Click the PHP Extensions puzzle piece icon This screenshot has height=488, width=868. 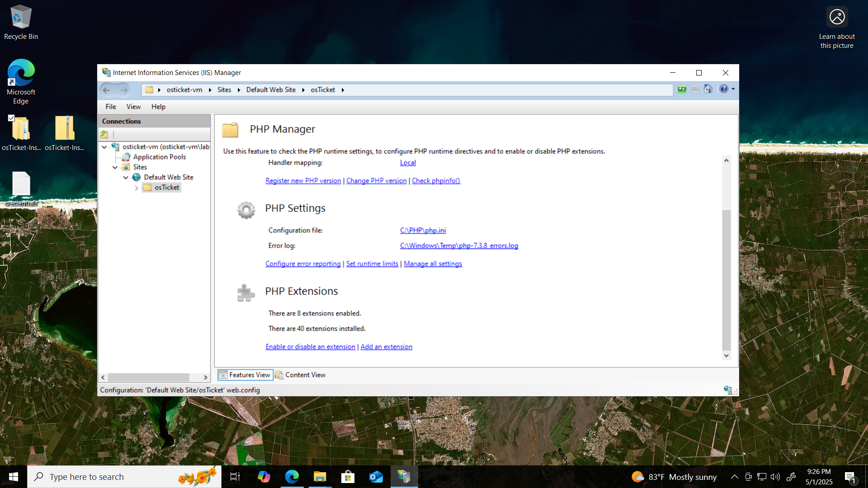[x=246, y=293]
